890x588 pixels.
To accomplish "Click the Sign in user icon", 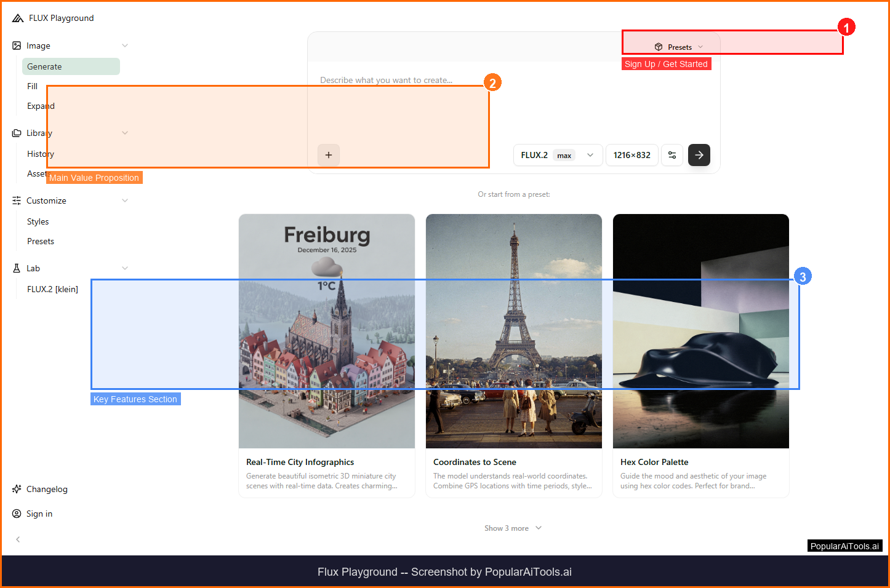I will point(17,514).
